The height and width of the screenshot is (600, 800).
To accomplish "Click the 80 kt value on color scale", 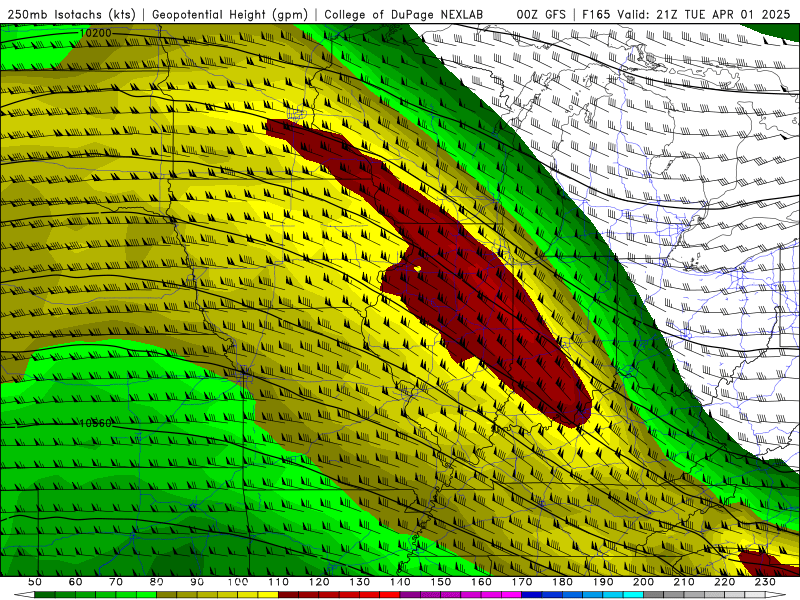I will [156, 582].
